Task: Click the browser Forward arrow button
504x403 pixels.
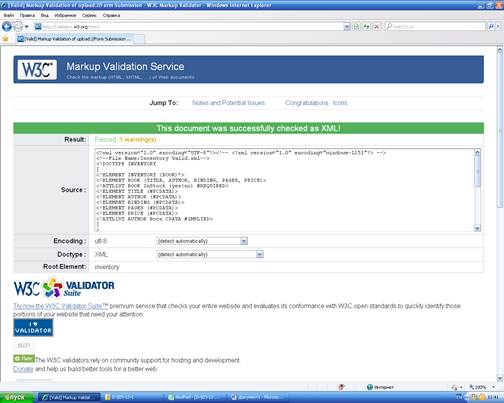Action: point(18,26)
